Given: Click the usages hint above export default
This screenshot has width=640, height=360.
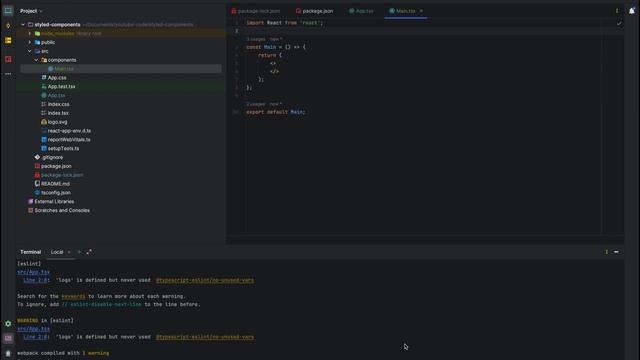Looking at the screenshot, I should tap(256, 104).
